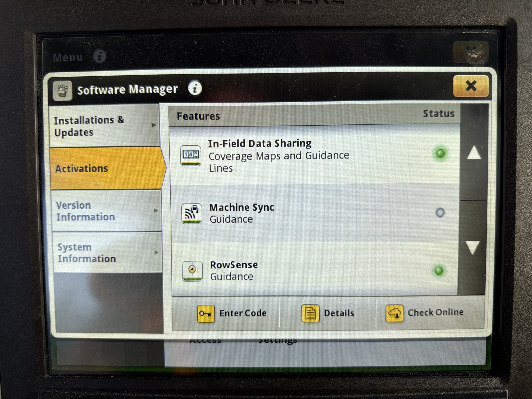Image resolution: width=532 pixels, height=399 pixels.
Task: Expand arrow next to Installations & Updates
Action: pyautogui.click(x=154, y=125)
